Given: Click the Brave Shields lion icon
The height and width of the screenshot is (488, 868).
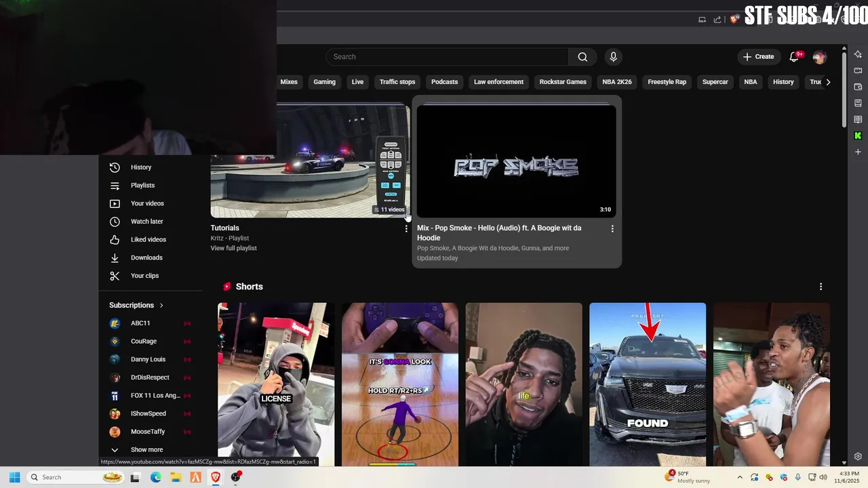Looking at the screenshot, I should click(x=734, y=20).
